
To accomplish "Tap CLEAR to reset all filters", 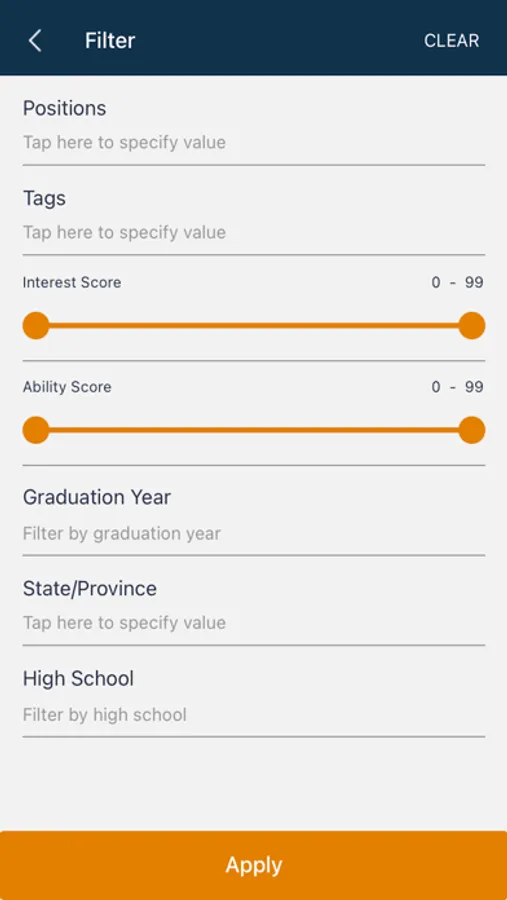I will click(451, 41).
